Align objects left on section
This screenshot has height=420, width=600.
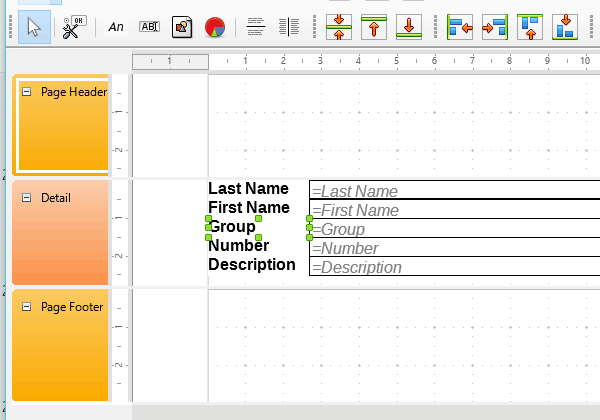click(x=460, y=27)
